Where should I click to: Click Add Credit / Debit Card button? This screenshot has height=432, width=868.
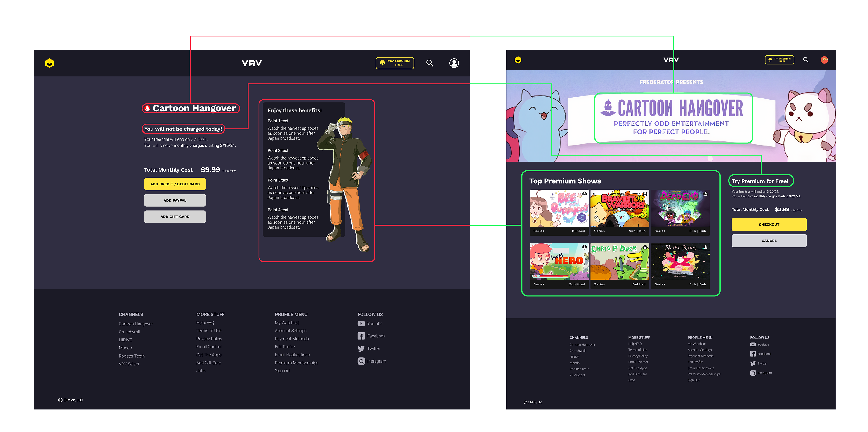(x=175, y=184)
